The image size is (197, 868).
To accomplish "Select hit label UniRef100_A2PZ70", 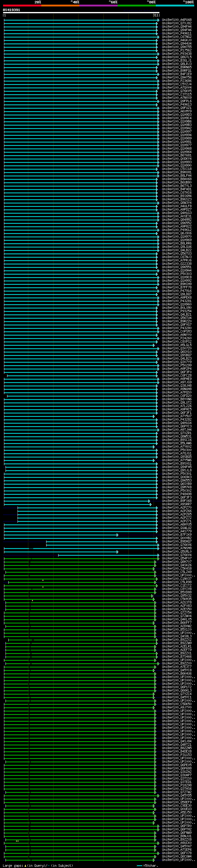I will tap(177, 507).
